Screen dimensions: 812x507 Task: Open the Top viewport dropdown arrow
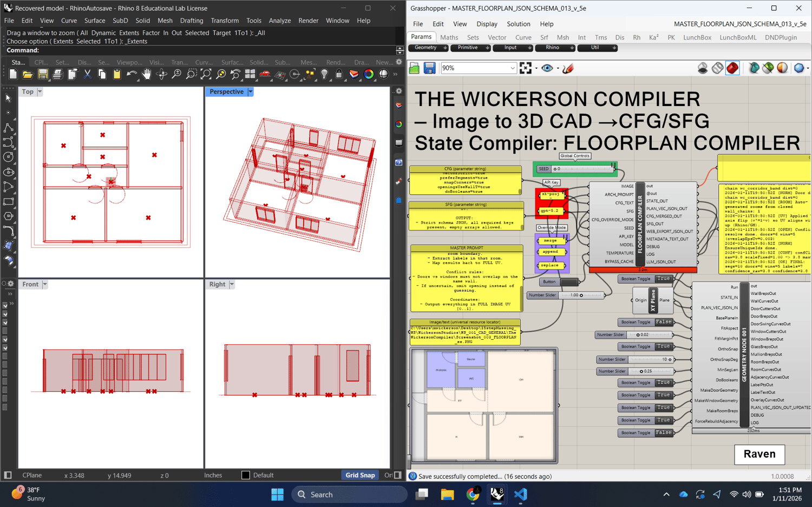[40, 92]
